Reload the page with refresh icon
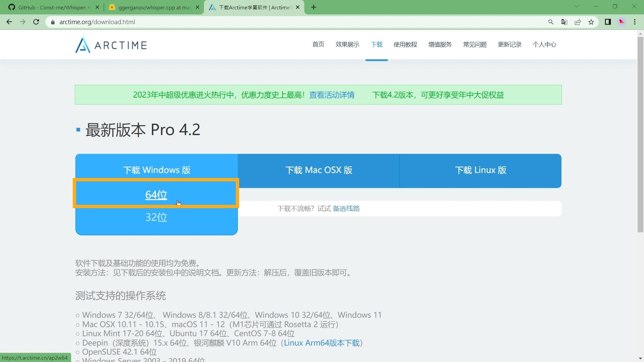This screenshot has height=362, width=644. [36, 22]
